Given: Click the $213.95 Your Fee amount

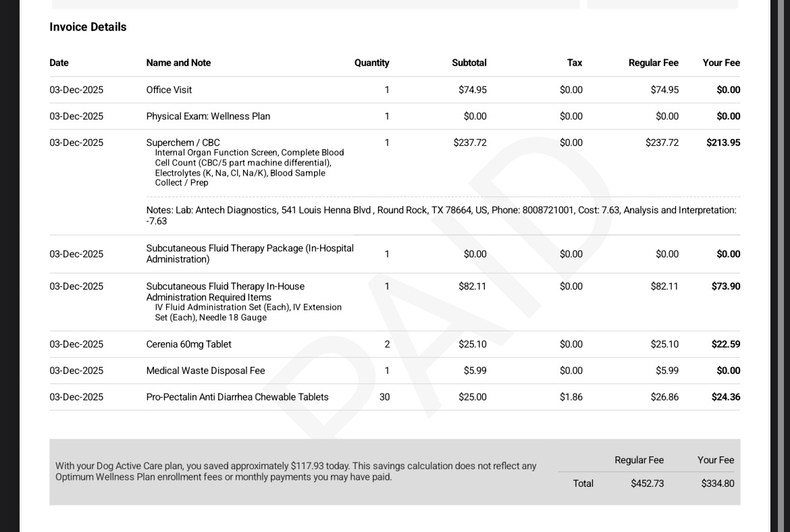Looking at the screenshot, I should [x=723, y=142].
